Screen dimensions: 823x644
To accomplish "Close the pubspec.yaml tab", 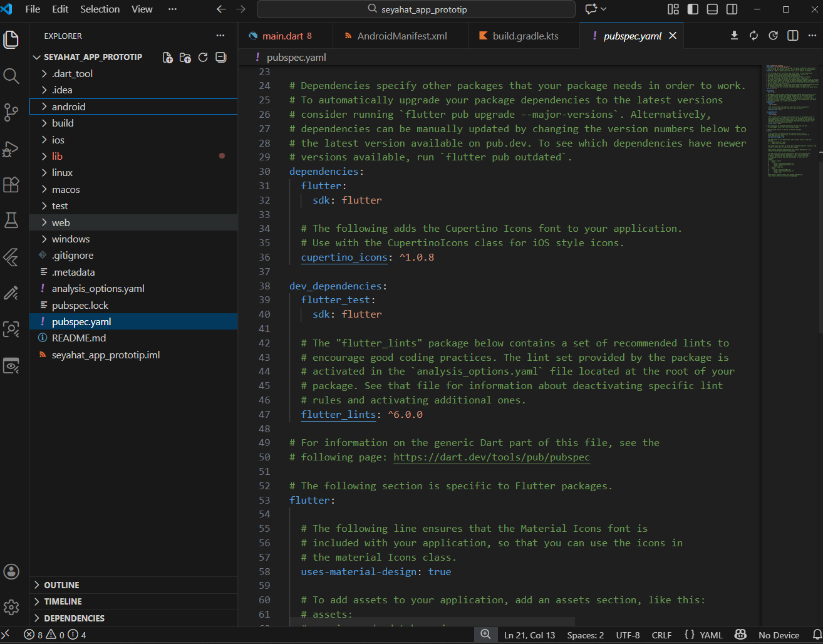I will (x=673, y=36).
